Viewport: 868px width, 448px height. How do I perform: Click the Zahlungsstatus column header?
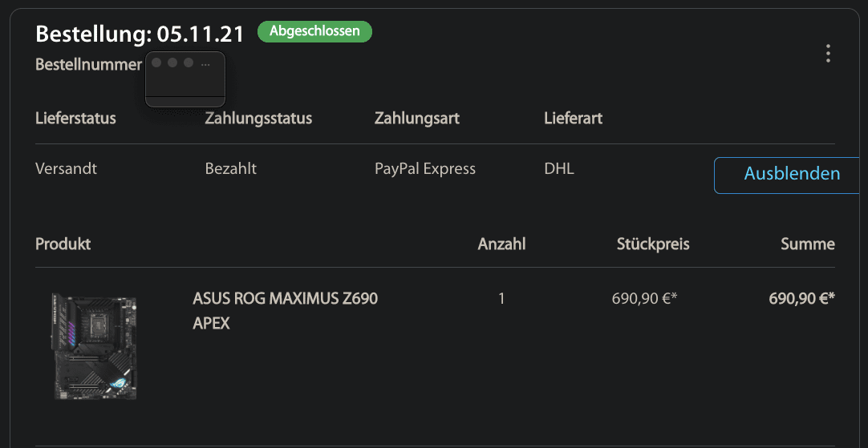(x=258, y=119)
